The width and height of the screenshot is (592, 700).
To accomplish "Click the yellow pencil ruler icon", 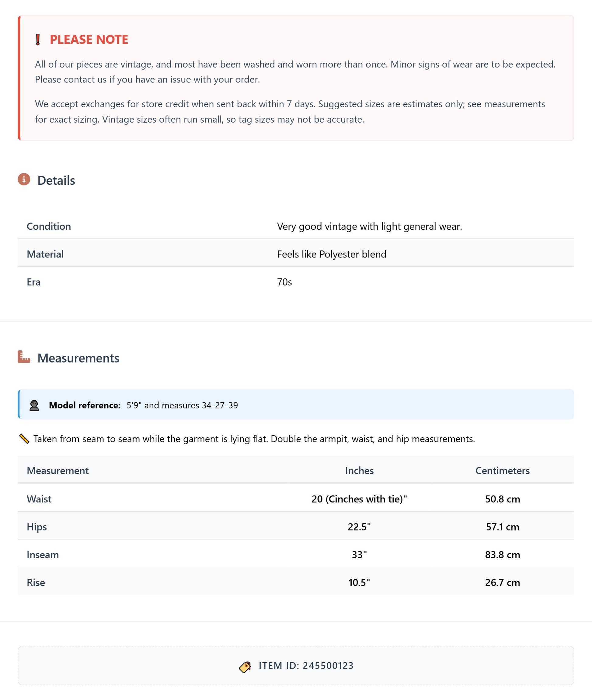I will coord(24,439).
